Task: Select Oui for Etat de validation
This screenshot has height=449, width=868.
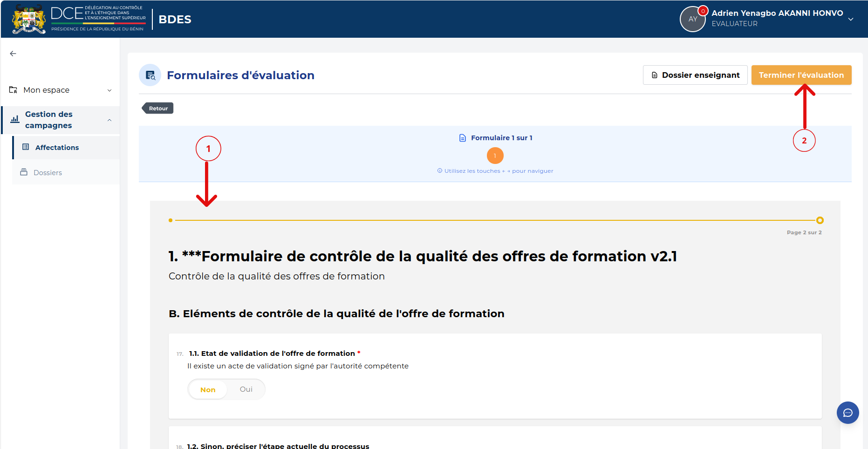Action: coord(246,389)
